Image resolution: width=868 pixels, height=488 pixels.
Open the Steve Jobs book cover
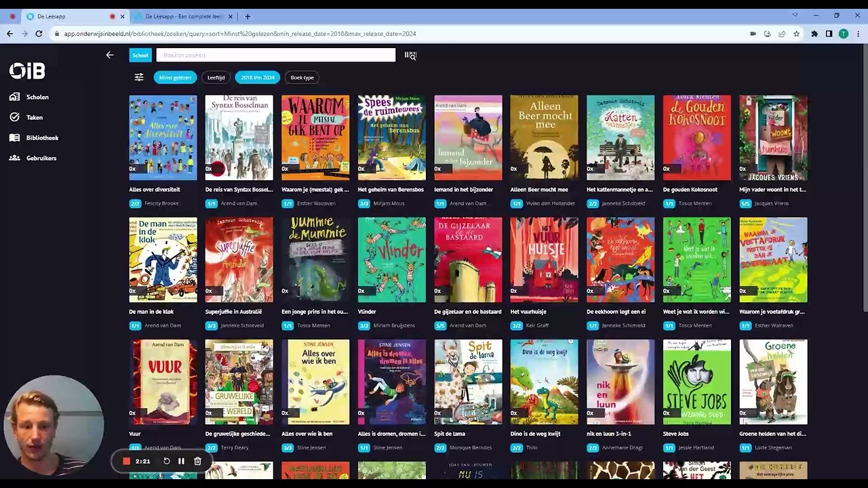[x=697, y=382]
